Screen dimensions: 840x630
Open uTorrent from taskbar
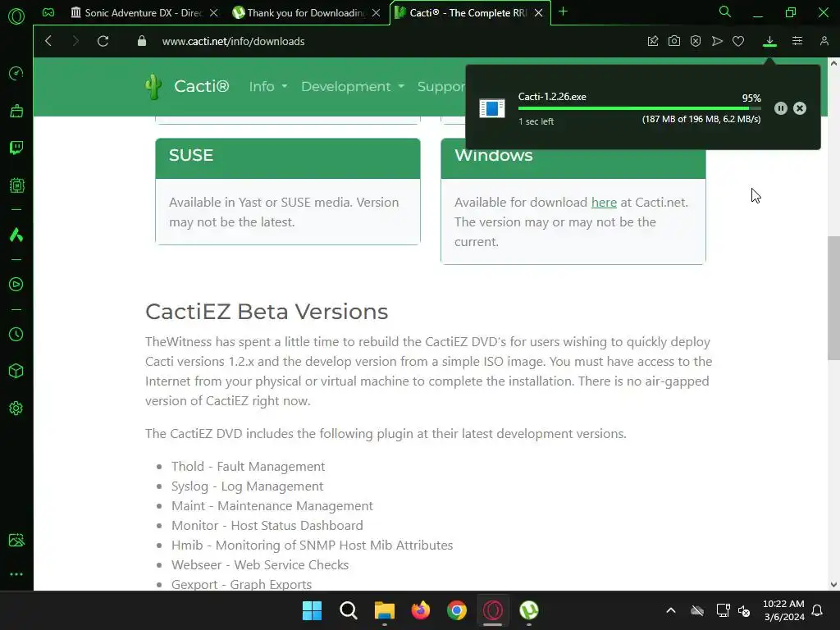[x=529, y=610]
